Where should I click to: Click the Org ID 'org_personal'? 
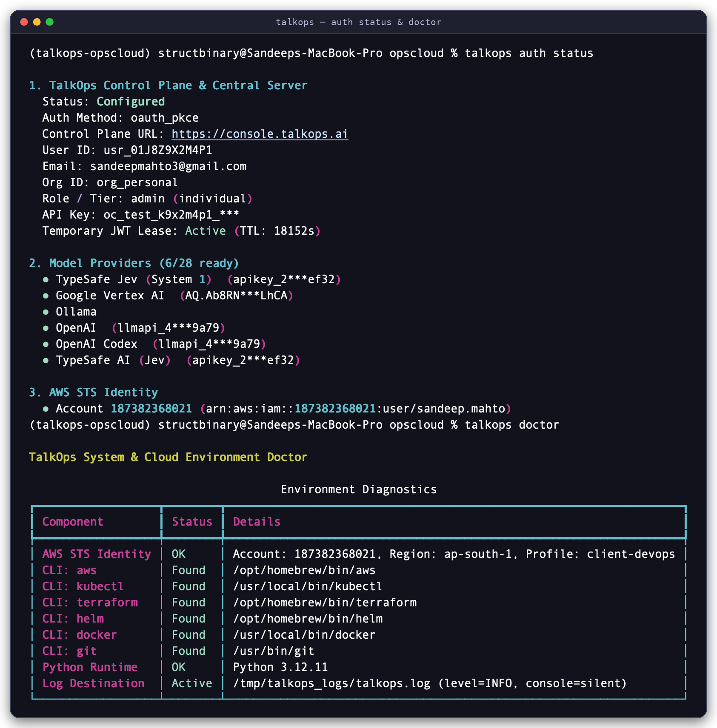137,182
